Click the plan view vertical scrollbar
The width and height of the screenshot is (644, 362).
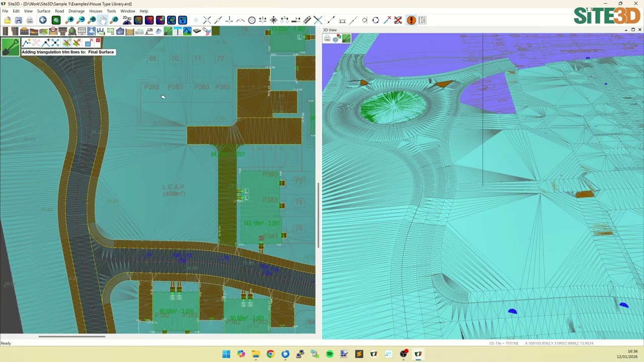click(x=317, y=215)
